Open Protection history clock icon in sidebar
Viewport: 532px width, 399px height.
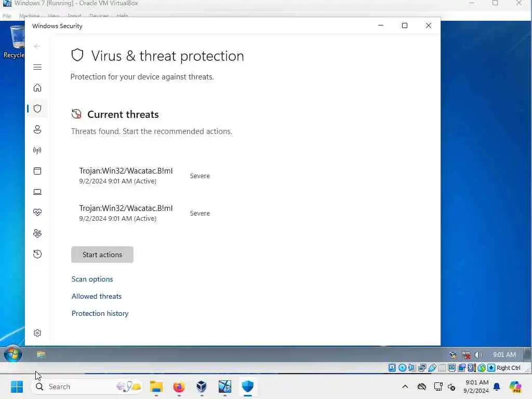37,254
